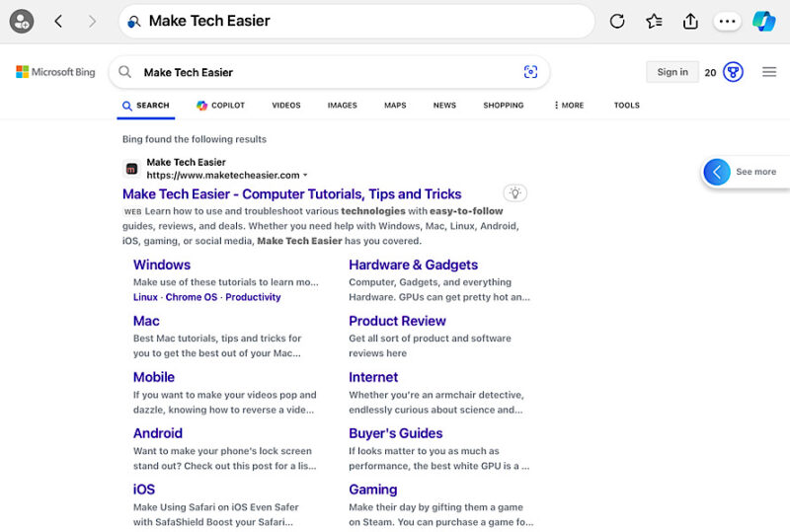Switch to the IMAGES tab
This screenshot has width=790, height=532.
[x=342, y=106]
